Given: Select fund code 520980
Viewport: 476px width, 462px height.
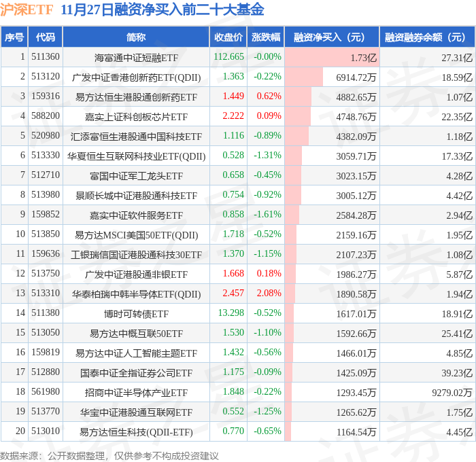Looking at the screenshot, I should 46,136.
